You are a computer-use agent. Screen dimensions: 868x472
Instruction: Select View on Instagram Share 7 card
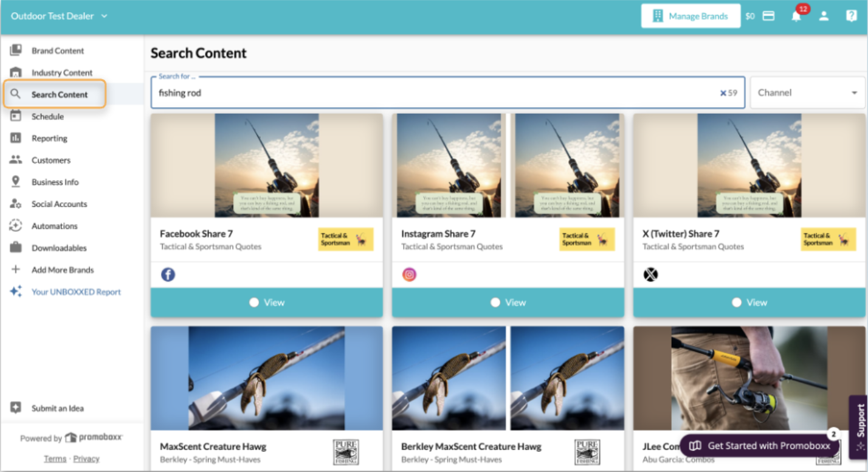508,302
